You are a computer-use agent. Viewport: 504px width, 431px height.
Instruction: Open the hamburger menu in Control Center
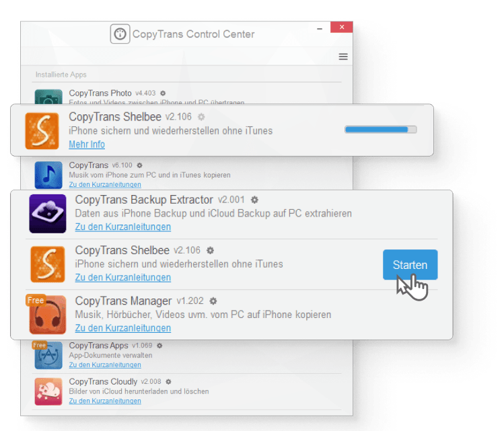pos(343,57)
